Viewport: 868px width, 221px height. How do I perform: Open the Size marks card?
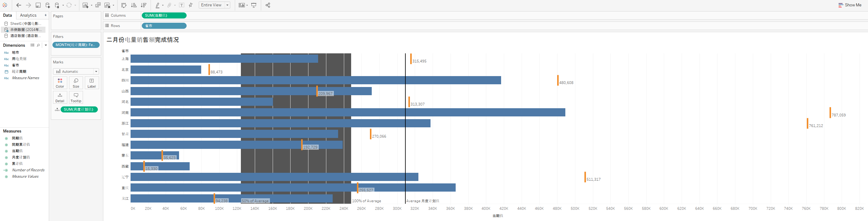[x=76, y=83]
